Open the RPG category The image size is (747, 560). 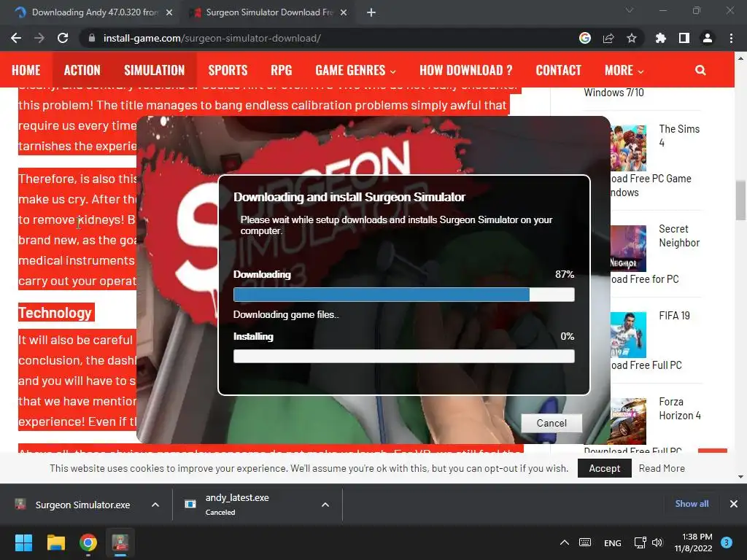(281, 71)
